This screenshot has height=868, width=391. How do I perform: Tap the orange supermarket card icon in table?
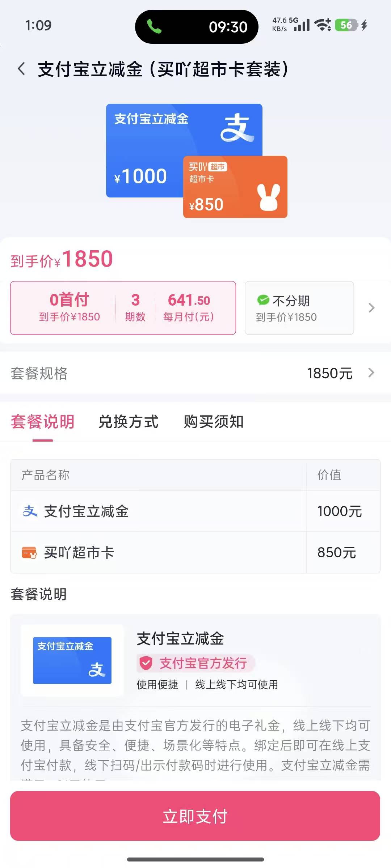pos(29,553)
